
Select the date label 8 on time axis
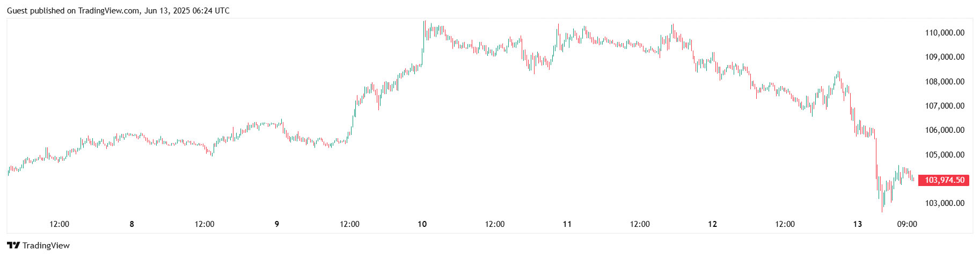pos(132,224)
